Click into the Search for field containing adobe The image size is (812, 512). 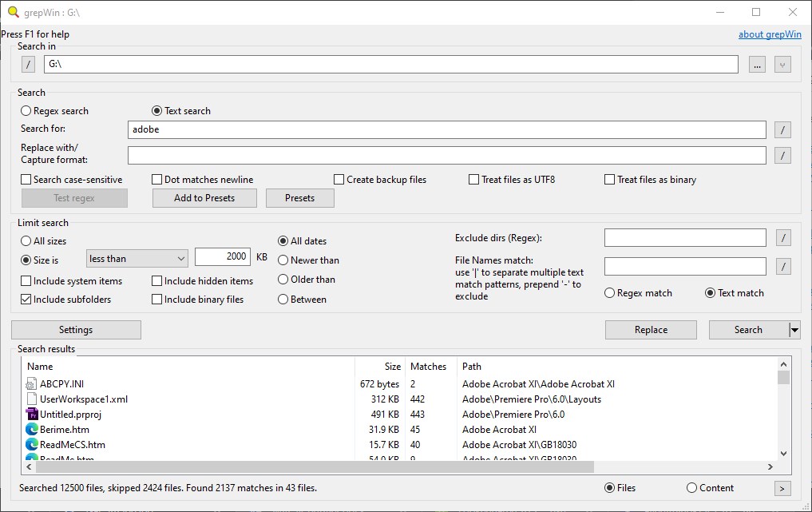[447, 129]
